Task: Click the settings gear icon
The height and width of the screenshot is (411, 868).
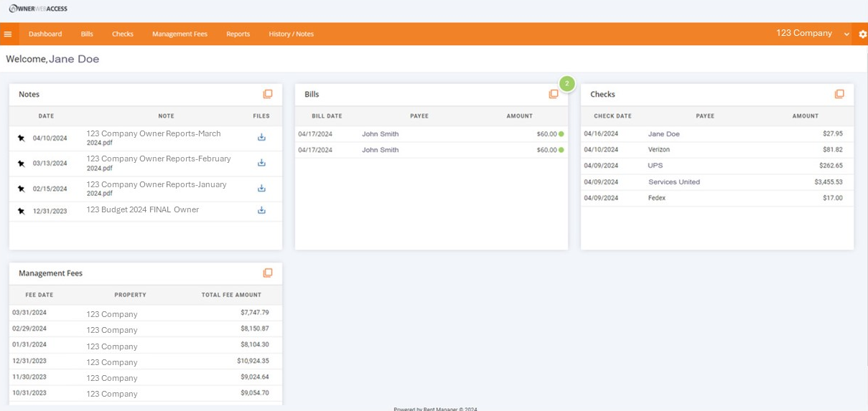Action: (x=862, y=34)
